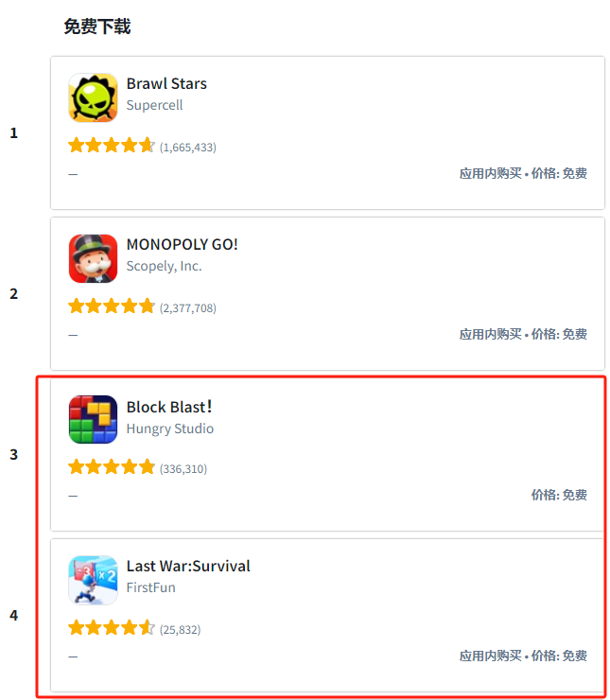Viewport: 610px width, 700px height.
Task: Click MONOPOLY GO! star rating
Action: point(112,306)
